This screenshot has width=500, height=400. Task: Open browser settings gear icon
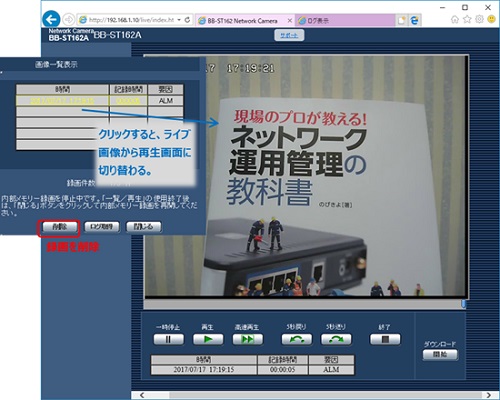pos(479,19)
